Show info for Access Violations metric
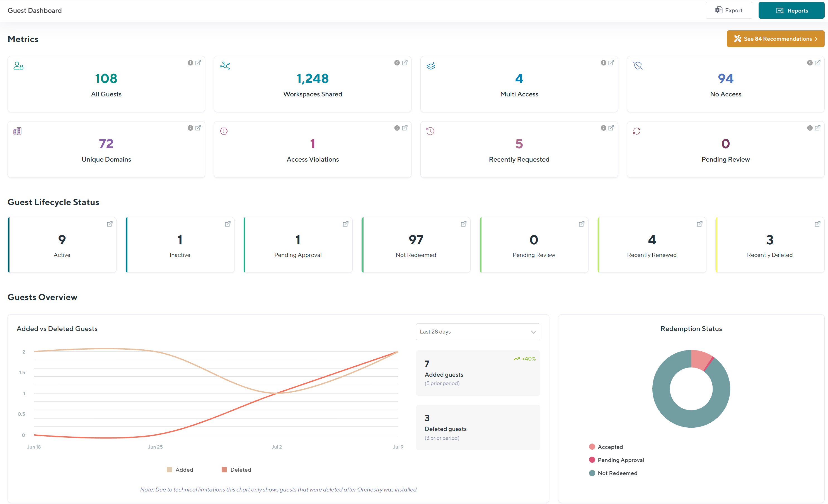 pos(397,128)
